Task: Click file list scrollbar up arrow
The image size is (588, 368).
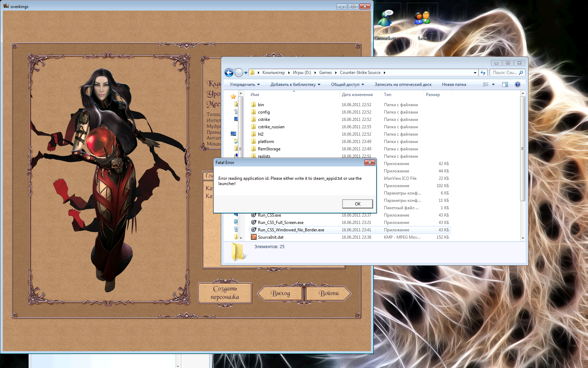Action: (523, 94)
